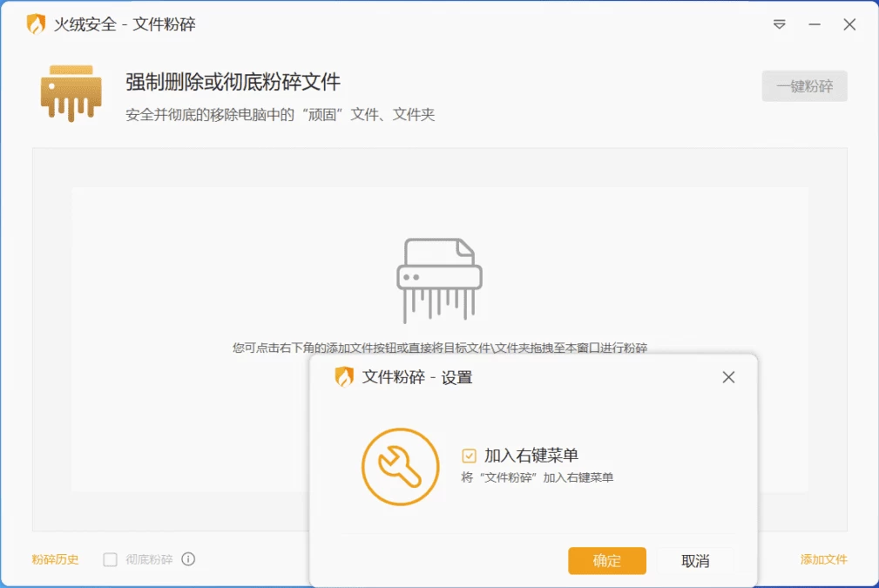879x588 pixels.
Task: Enable the 彻底粉碎 checkbox
Action: 111,559
